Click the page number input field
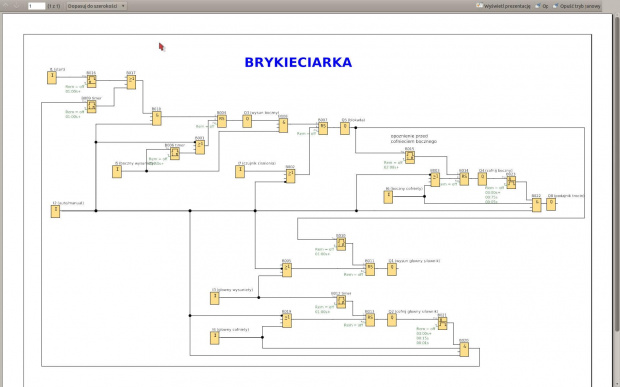The height and width of the screenshot is (387, 620). click(x=36, y=6)
